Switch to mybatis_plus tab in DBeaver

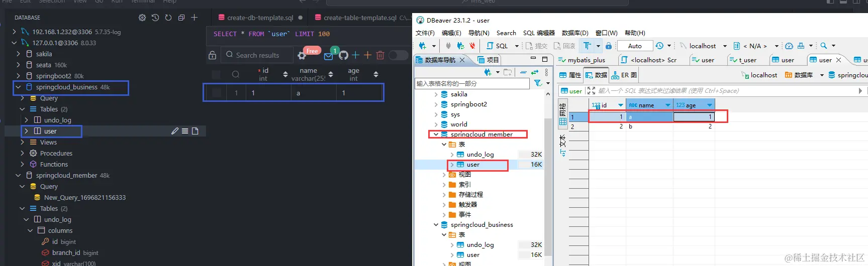point(582,60)
